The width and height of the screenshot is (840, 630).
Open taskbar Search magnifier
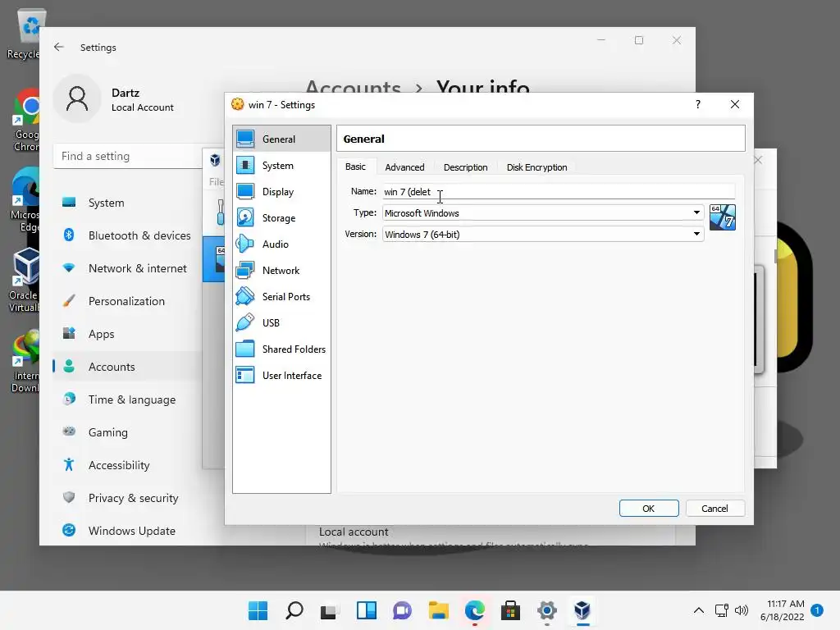click(x=294, y=610)
